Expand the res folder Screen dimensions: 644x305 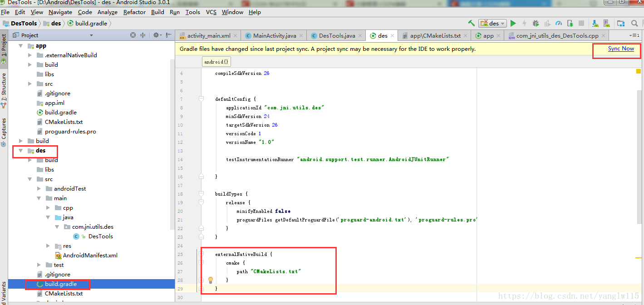click(x=48, y=246)
